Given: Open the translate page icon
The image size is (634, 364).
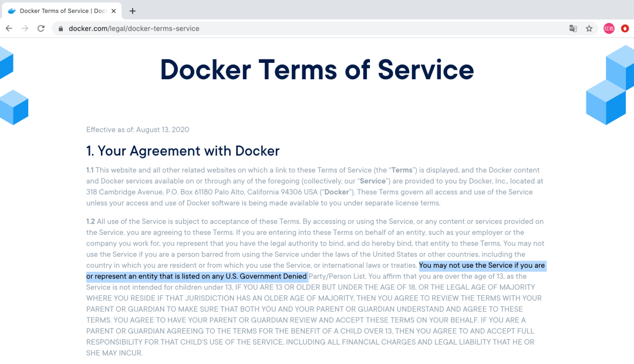Looking at the screenshot, I should point(573,28).
